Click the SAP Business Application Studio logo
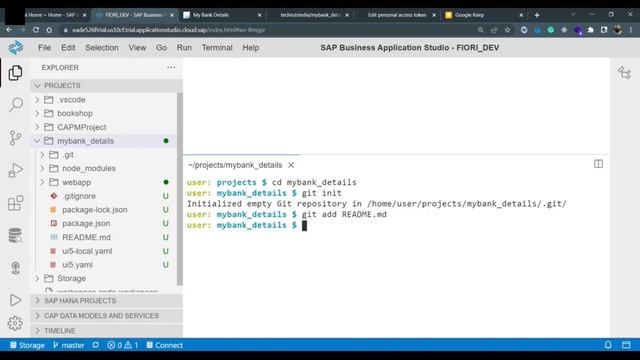640x360 pixels. 16,48
